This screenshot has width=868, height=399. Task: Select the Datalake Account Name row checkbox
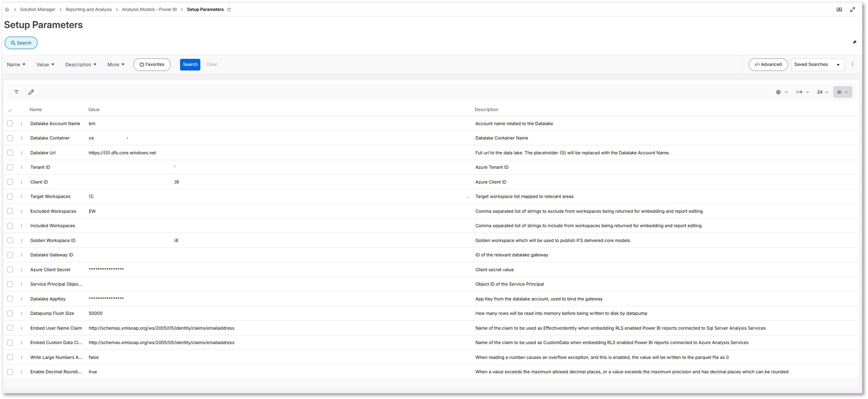(10, 123)
